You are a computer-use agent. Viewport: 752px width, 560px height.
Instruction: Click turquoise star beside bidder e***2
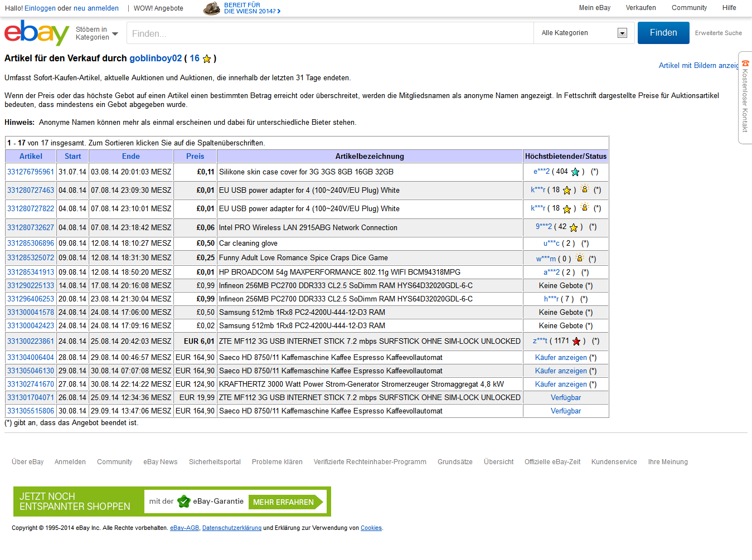click(x=575, y=172)
